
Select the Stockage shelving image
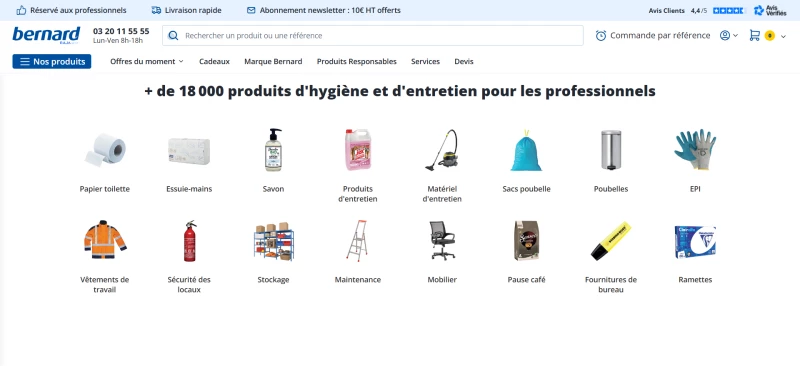pyautogui.click(x=274, y=241)
